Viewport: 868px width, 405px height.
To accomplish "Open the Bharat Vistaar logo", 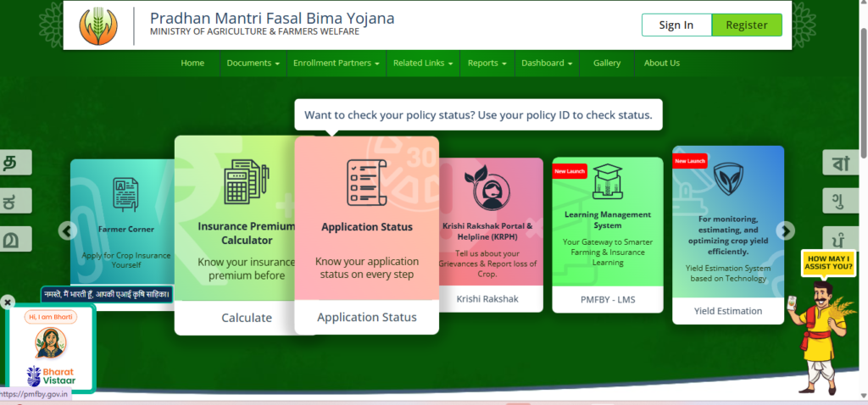I will (51, 376).
